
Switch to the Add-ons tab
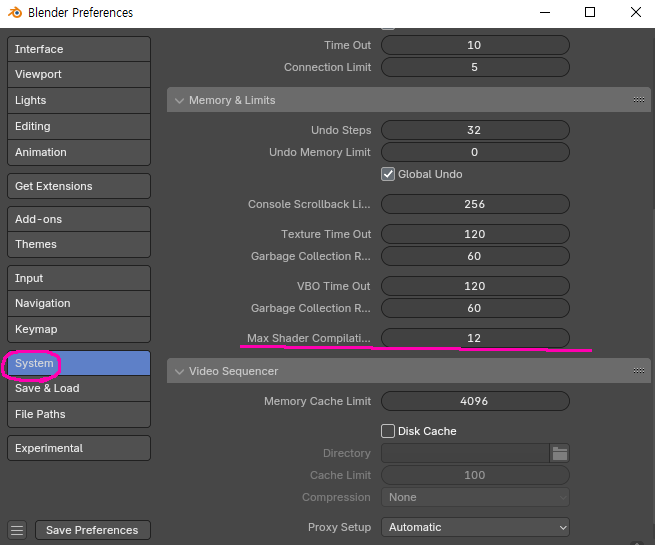[79, 219]
